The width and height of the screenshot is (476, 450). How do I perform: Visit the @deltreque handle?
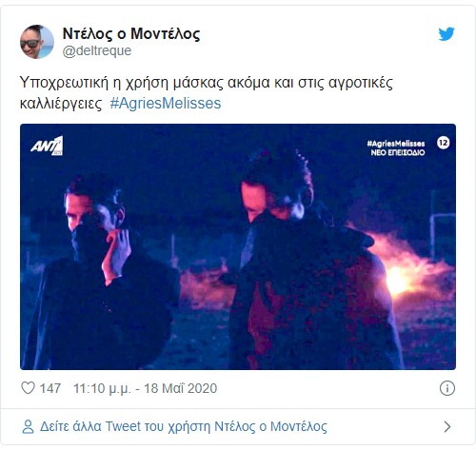pyautogui.click(x=97, y=50)
